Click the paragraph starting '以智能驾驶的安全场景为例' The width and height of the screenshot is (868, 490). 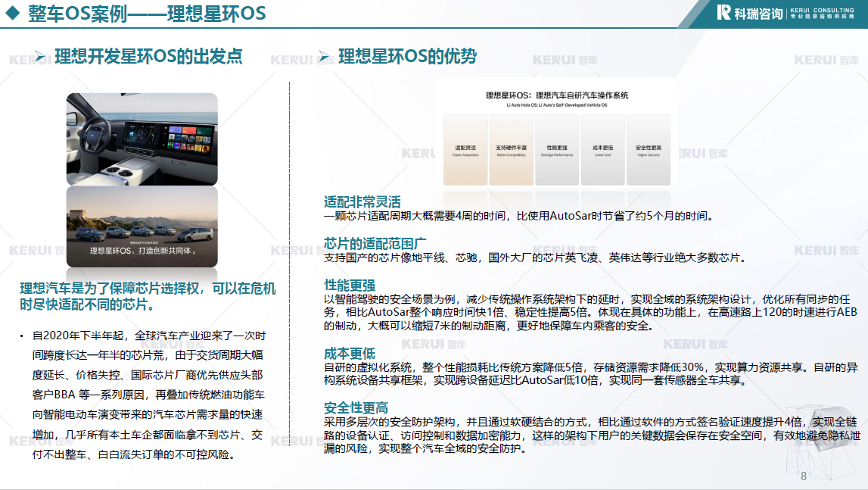coord(590,313)
